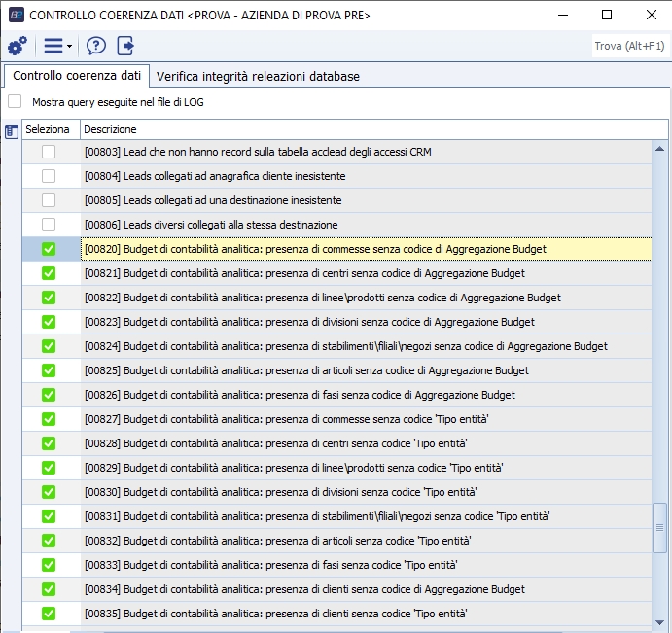Screen dimensions: 672x633
Task: Deselect check 00835 clienti Tipo entità
Action: click(x=49, y=614)
